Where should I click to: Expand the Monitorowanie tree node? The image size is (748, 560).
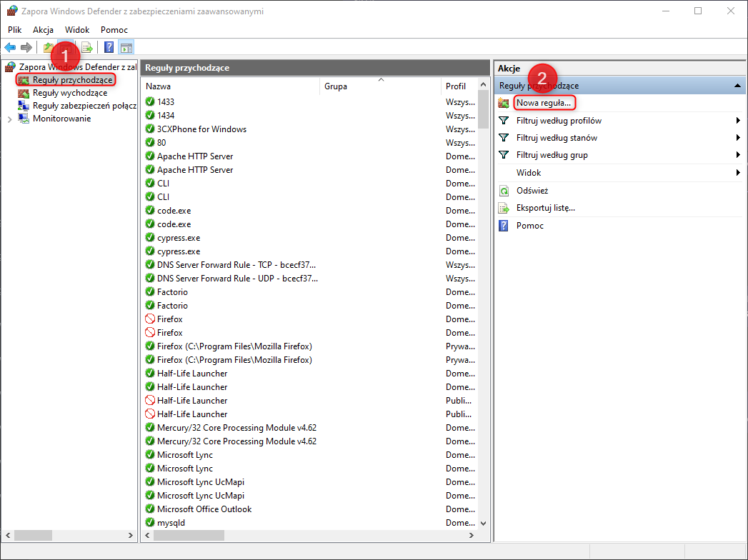pos(9,119)
